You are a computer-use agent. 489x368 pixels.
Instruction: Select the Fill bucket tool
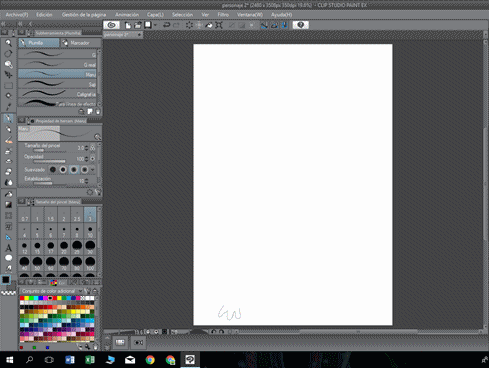pos(8,194)
